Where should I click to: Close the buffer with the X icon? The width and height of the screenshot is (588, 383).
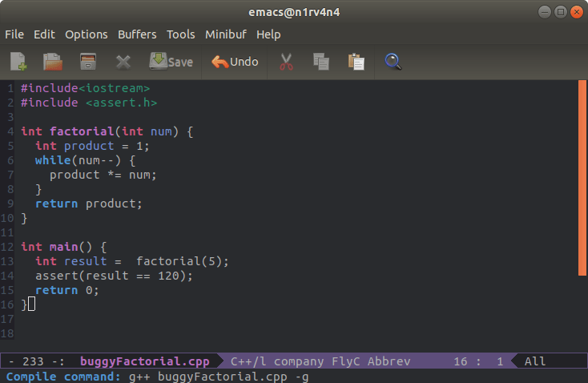(x=123, y=62)
